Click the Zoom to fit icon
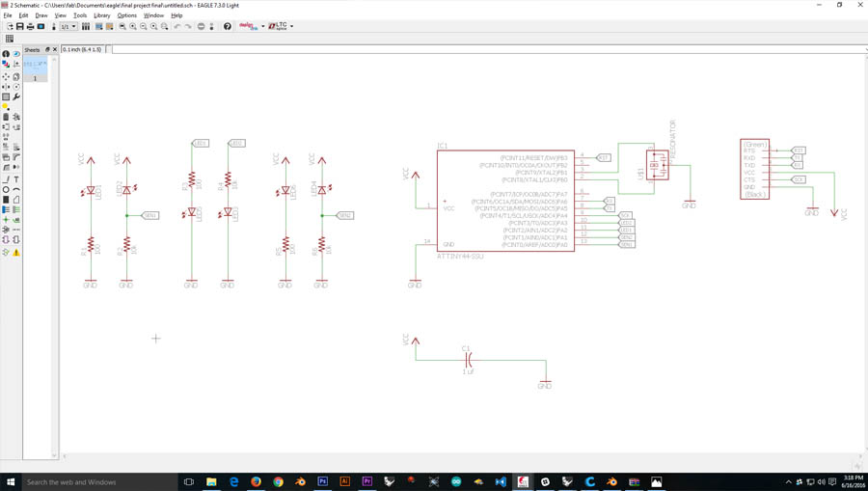Image resolution: width=868 pixels, height=491 pixels. click(x=122, y=26)
